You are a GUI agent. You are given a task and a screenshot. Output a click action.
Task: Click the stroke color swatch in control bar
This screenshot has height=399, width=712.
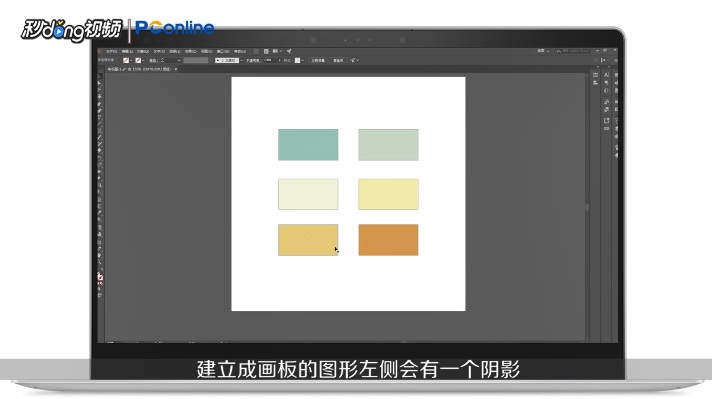coord(138,60)
